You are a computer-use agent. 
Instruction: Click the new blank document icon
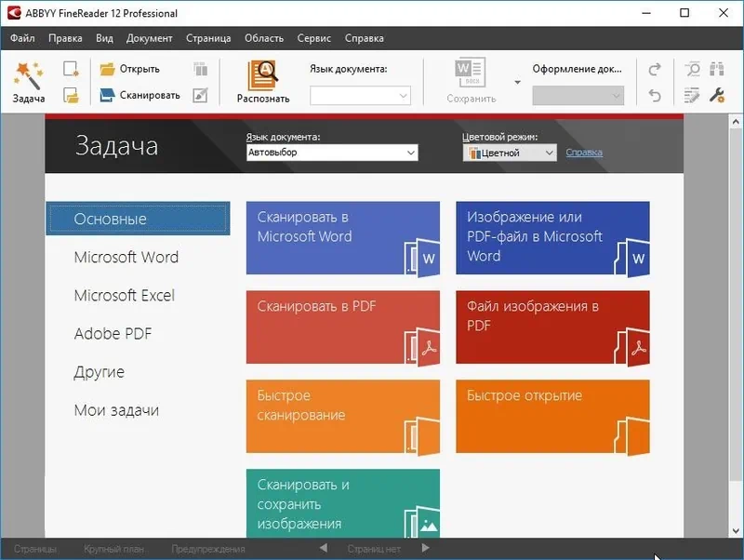71,69
